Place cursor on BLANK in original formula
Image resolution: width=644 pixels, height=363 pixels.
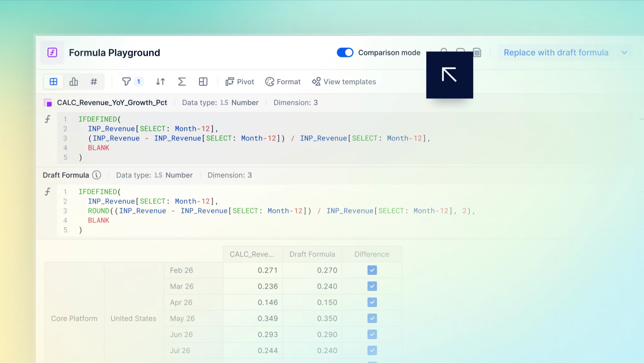99,148
